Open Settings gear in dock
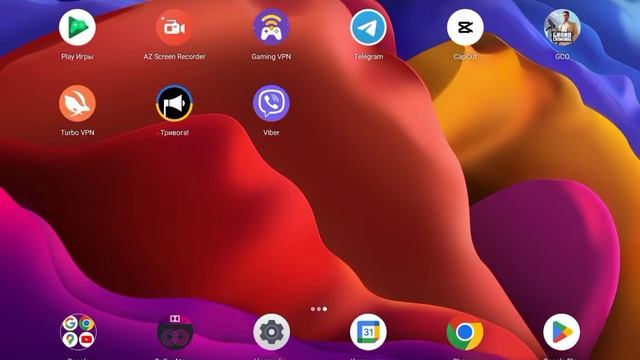The width and height of the screenshot is (640, 360). coord(271,332)
